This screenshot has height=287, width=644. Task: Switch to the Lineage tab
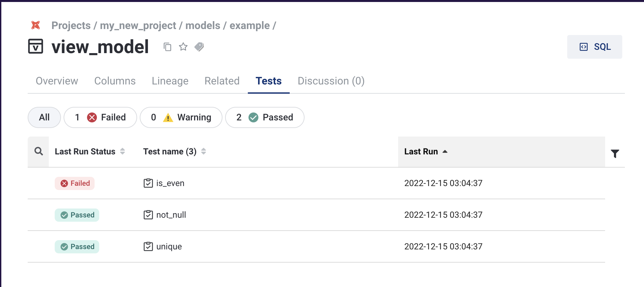click(170, 81)
